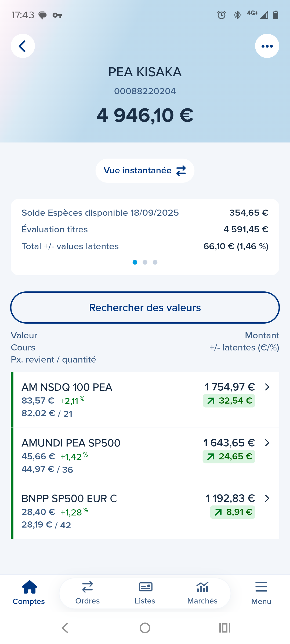
Task: Tap the back arrow button
Action: [x=23, y=46]
